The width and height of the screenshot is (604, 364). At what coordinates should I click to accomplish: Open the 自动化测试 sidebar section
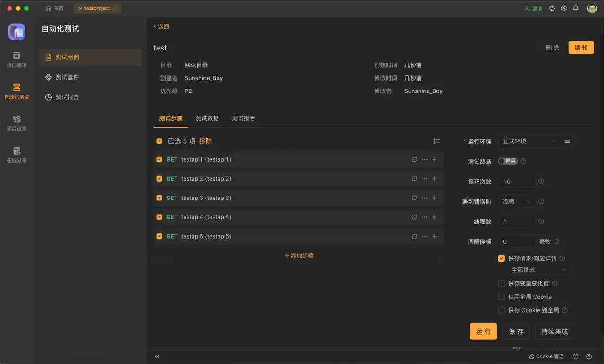17,91
